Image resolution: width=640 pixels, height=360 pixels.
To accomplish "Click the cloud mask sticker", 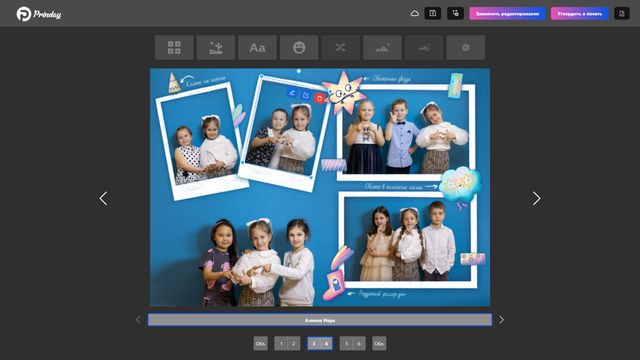I will [x=461, y=184].
